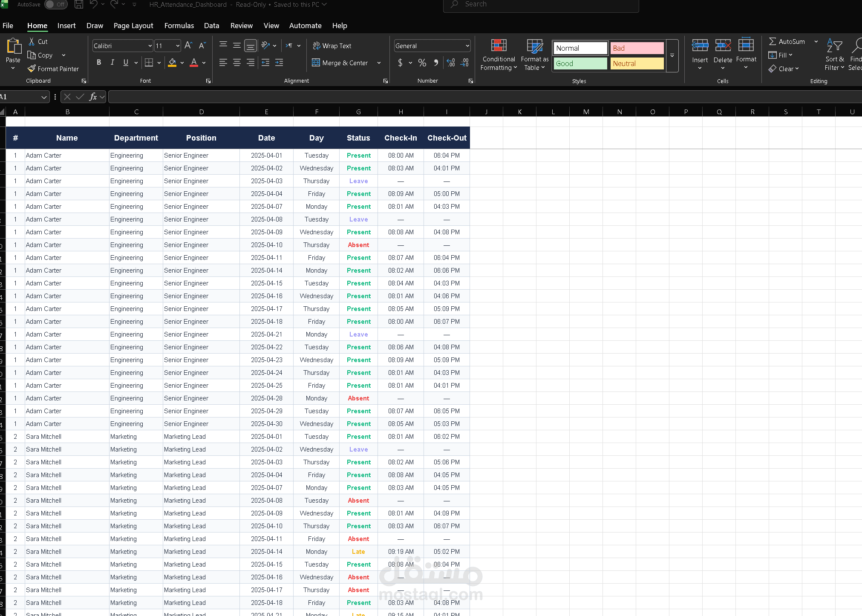Image resolution: width=862 pixels, height=616 pixels.
Task: Click the Insert Function fx button
Action: click(93, 97)
